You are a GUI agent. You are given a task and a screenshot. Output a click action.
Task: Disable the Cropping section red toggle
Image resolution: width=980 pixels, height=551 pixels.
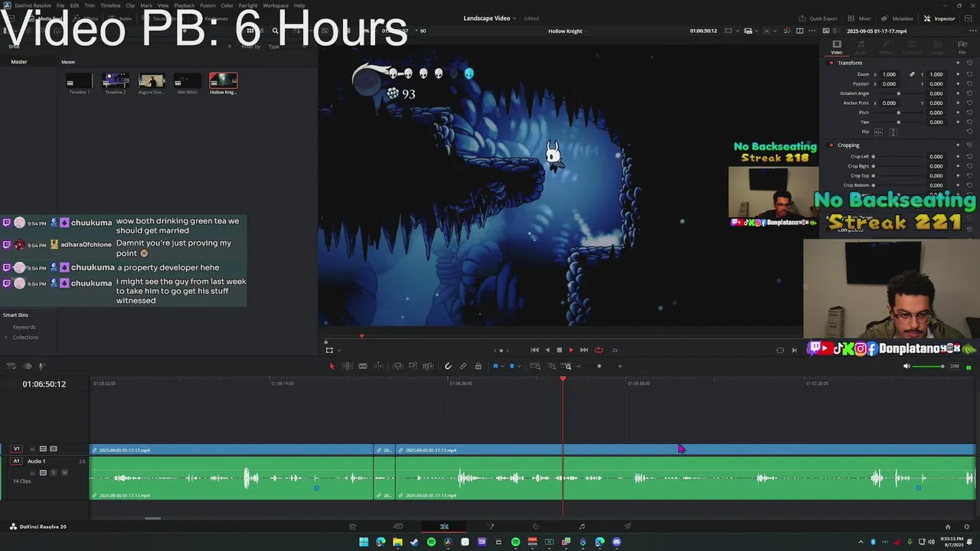(x=831, y=145)
